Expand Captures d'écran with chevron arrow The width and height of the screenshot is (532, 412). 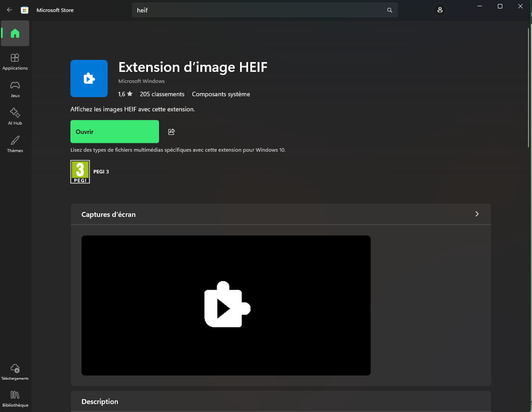point(477,214)
